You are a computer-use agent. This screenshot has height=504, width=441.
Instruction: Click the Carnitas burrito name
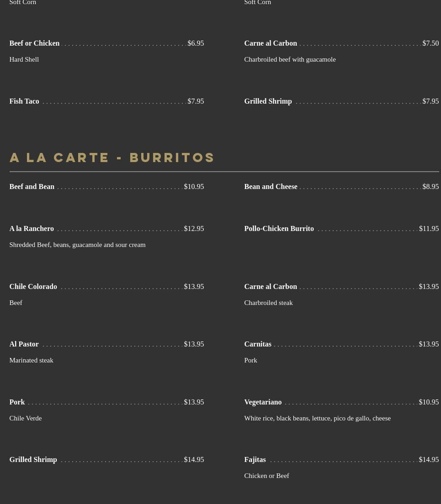click(x=258, y=344)
